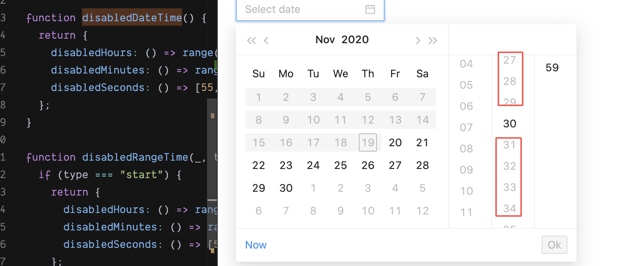This screenshot has width=644, height=266.
Task: Select minute 30 in time column
Action: [510, 124]
